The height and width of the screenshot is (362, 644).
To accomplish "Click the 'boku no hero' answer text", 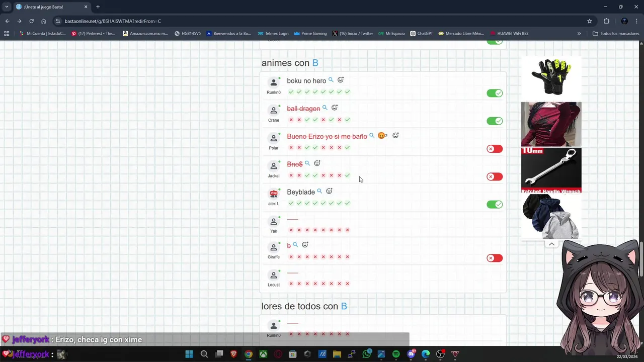I will coord(306,81).
